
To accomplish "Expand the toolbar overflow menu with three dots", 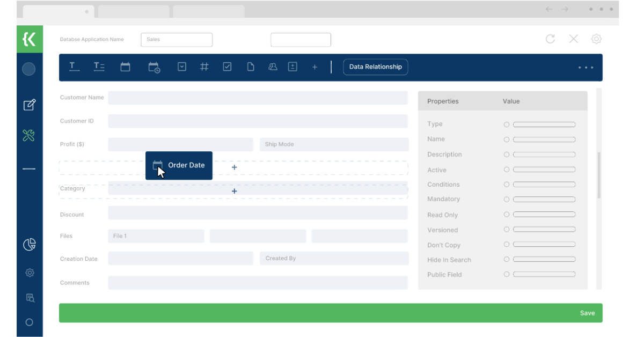I will tap(586, 67).
